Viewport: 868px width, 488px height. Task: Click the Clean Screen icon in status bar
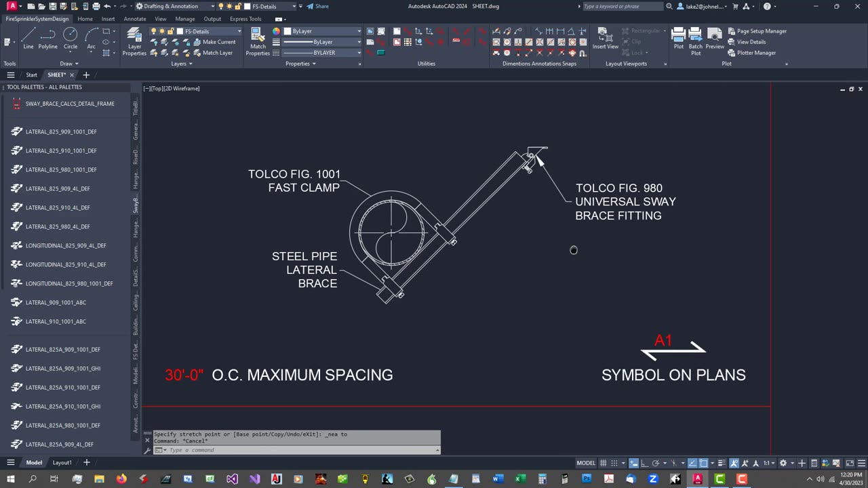(849, 463)
